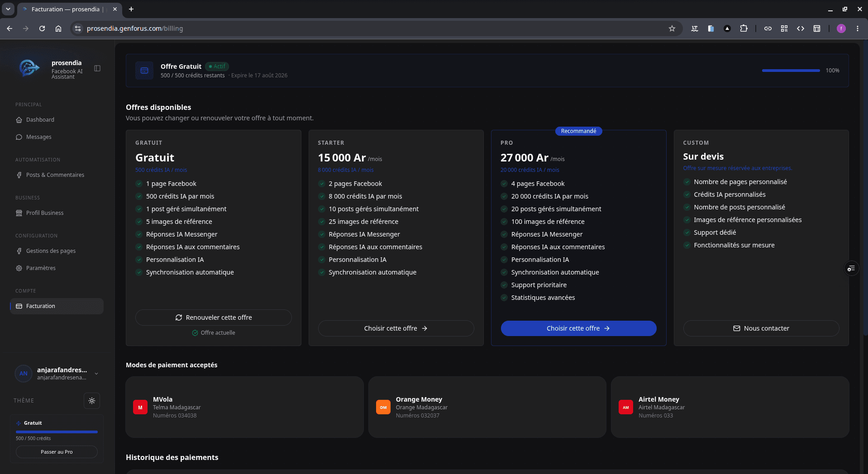Open the translate extension icon
The width and height of the screenshot is (868, 474).
pos(695,28)
